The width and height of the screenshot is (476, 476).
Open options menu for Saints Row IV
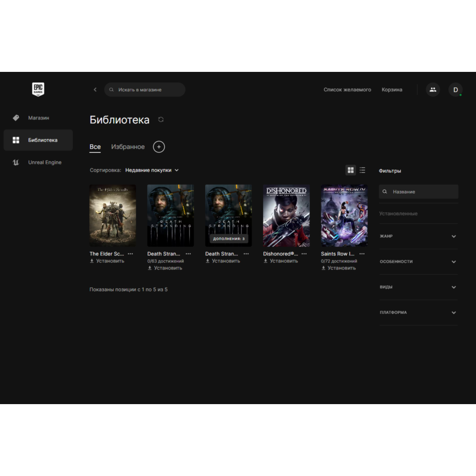point(362,254)
